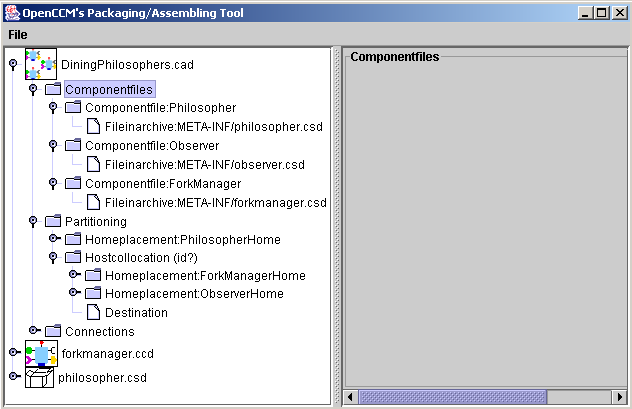The image size is (632, 409).
Task: Expand the Homeplacement:PhilosopherHome node
Action: (x=54, y=239)
